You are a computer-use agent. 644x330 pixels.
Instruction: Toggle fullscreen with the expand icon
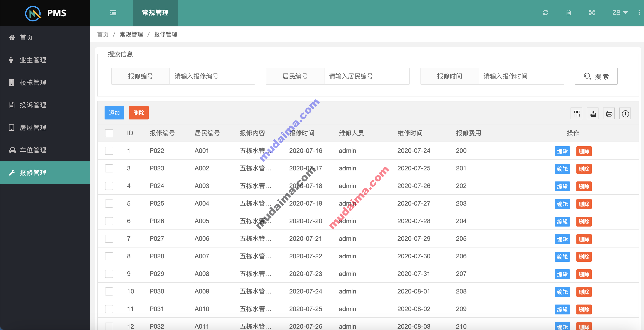pos(592,13)
